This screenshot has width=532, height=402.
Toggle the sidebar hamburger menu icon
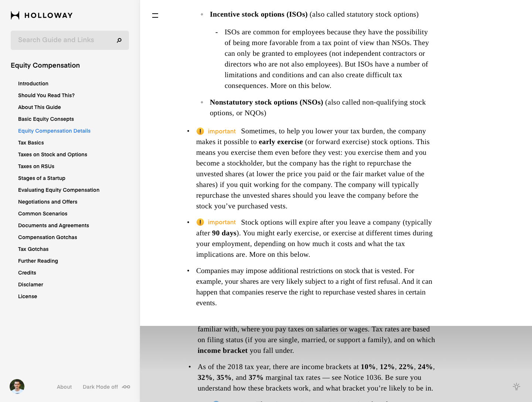coord(155,16)
